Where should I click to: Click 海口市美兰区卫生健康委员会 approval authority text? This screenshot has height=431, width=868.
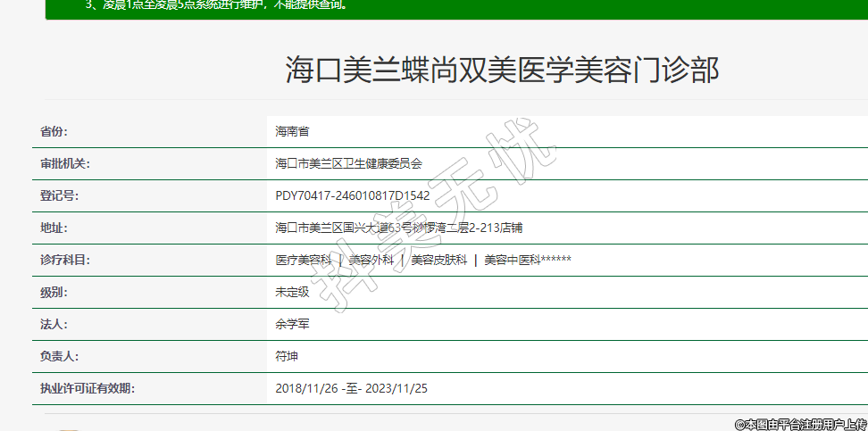[x=348, y=164]
